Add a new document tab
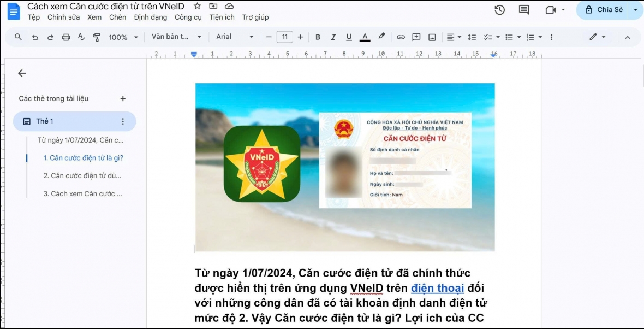Screen dimensions: 644x329 tap(123, 99)
